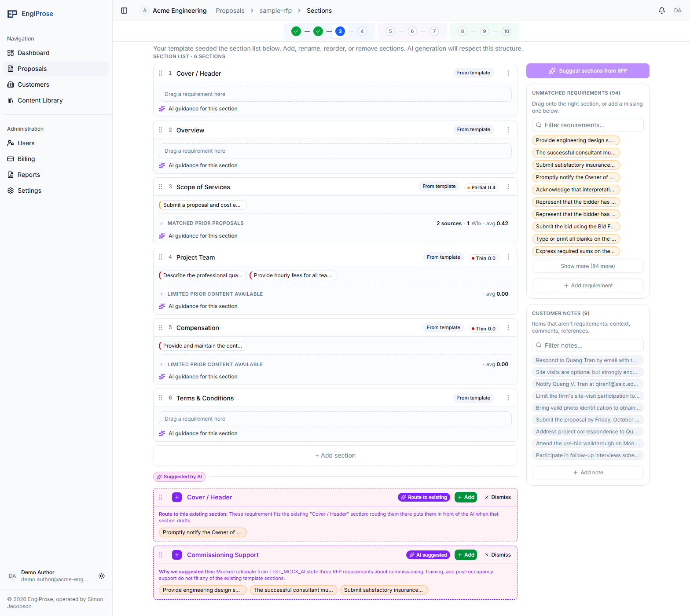Select 'Provide hourly fees for all tea...' requirement chip

[x=294, y=275]
